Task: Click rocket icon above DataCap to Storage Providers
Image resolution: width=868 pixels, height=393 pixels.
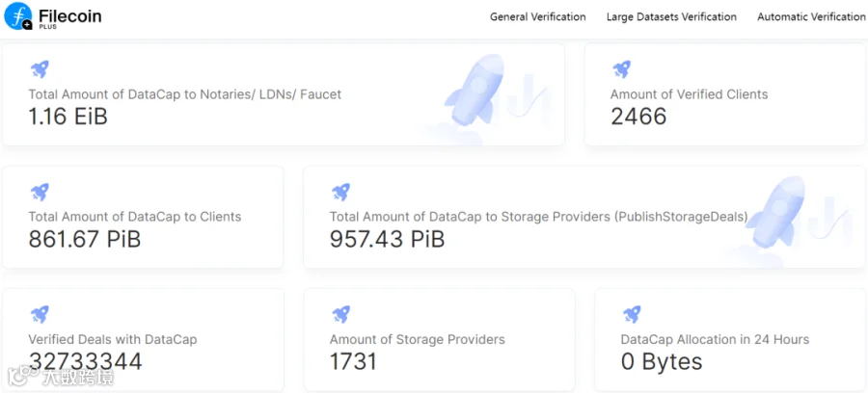Action: click(x=340, y=192)
